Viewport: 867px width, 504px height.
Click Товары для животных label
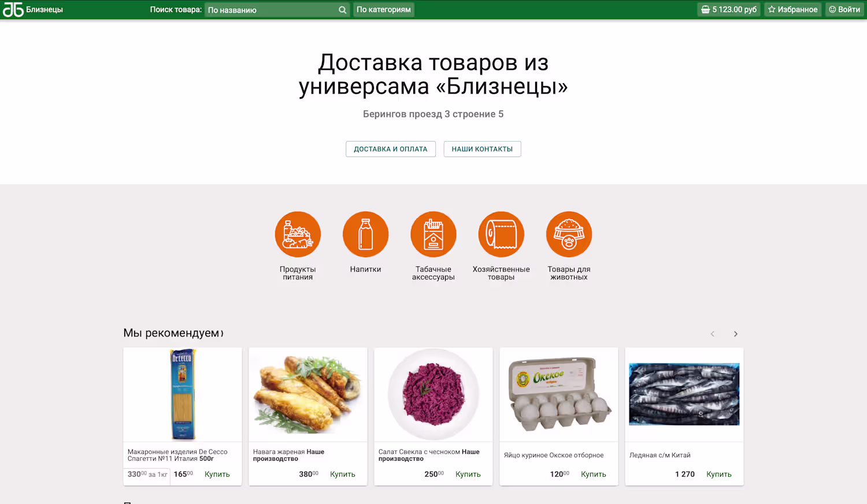pyautogui.click(x=569, y=273)
